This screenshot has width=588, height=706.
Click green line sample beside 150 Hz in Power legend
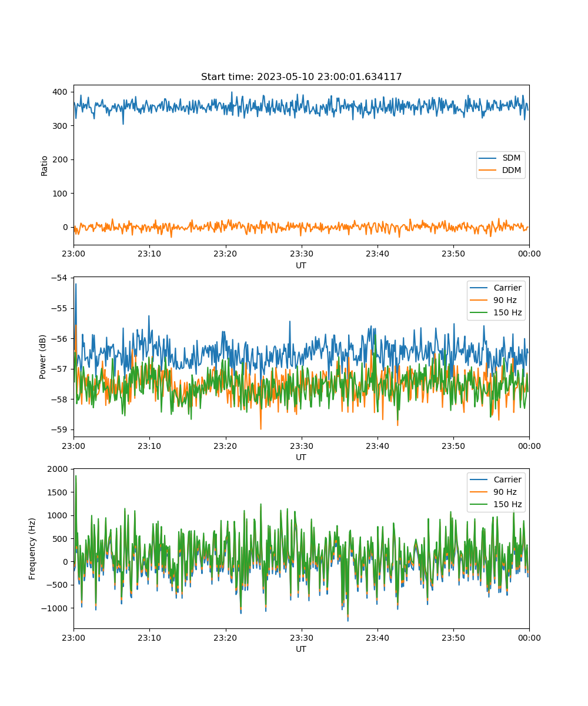click(480, 313)
